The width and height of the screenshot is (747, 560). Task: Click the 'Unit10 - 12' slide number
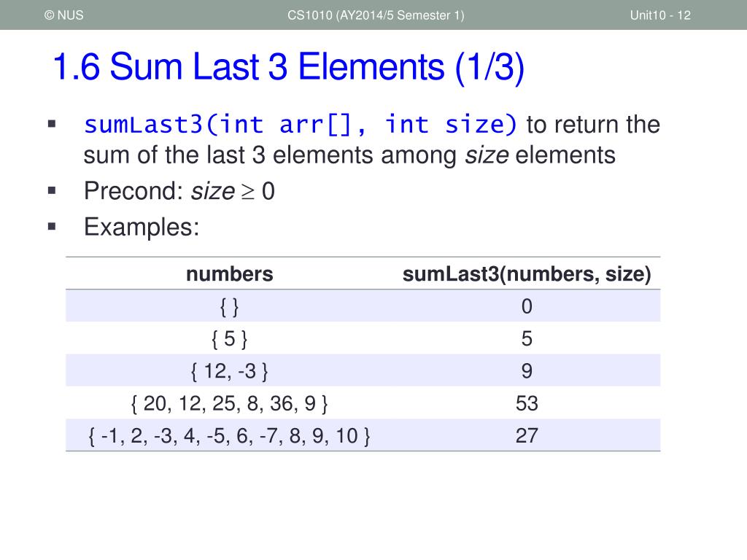[x=660, y=15]
